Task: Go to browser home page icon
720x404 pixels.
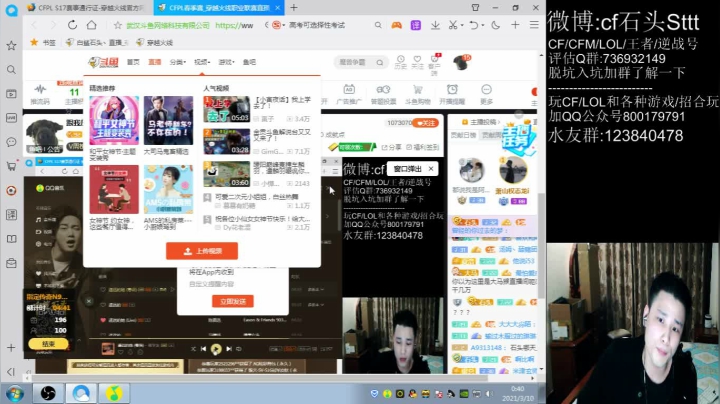Action: 91,25
